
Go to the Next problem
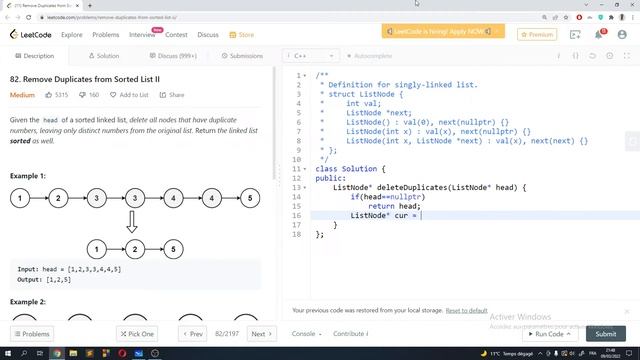click(x=262, y=334)
